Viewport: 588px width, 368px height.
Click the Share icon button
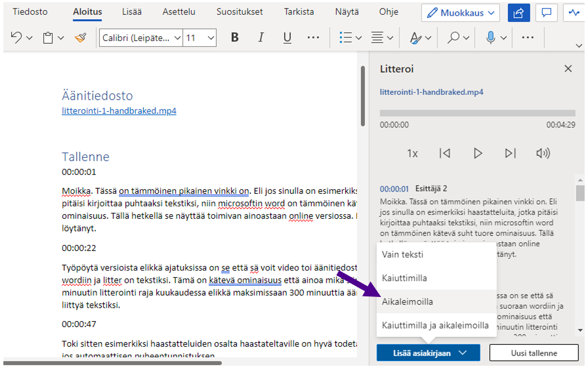click(x=519, y=12)
